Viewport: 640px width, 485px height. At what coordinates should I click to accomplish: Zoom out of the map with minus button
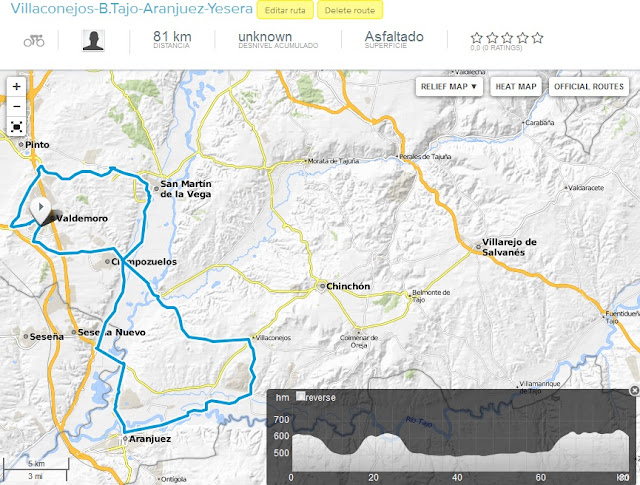coord(17,107)
